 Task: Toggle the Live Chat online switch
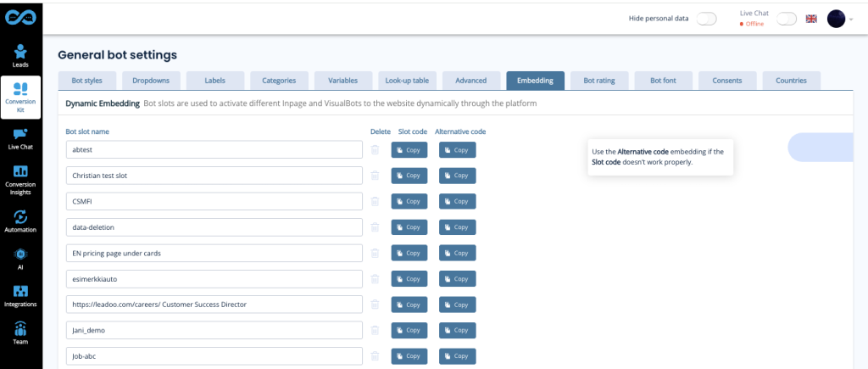(x=787, y=19)
